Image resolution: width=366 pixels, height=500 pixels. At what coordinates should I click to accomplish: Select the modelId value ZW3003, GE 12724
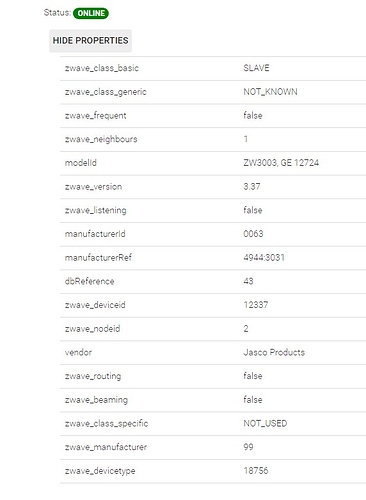281,163
